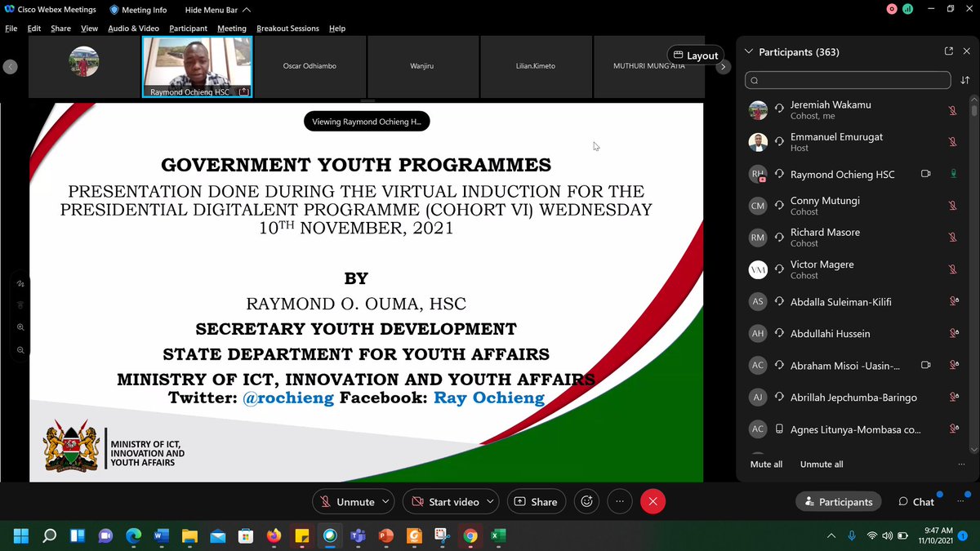Open Microsoft Teams from the taskbar
Image resolution: width=980 pixels, height=551 pixels.
pyautogui.click(x=357, y=535)
